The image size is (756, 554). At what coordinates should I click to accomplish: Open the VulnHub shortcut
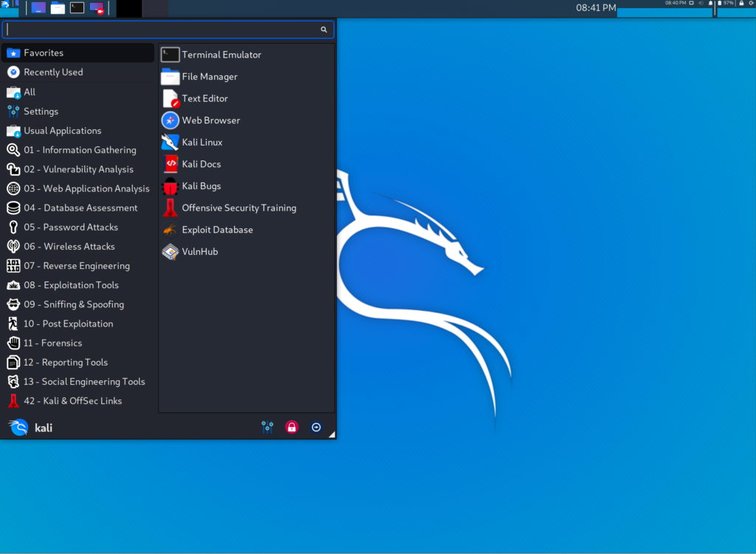tap(247, 251)
